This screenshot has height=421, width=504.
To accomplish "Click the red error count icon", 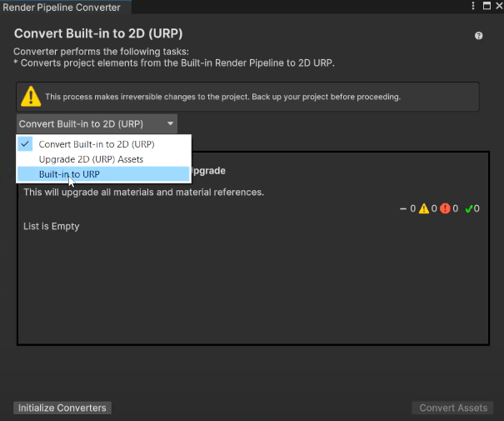I will coord(445,208).
